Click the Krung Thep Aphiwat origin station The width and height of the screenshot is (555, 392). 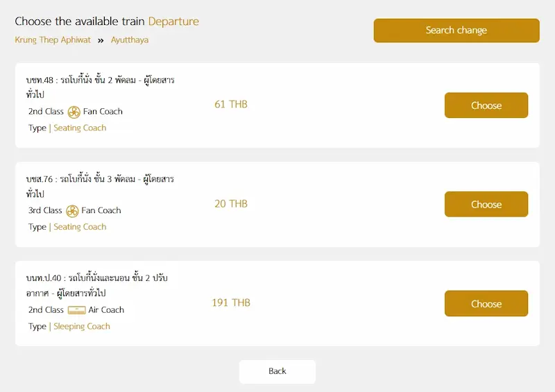click(53, 40)
